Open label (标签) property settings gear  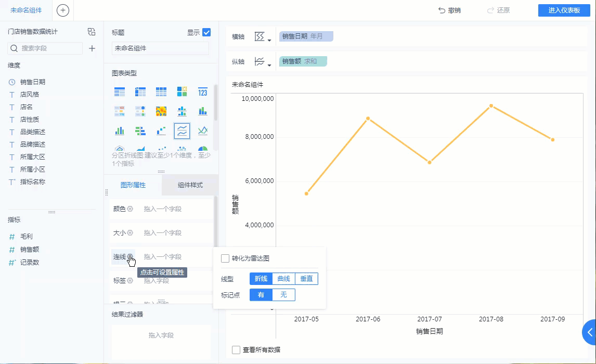coord(130,280)
